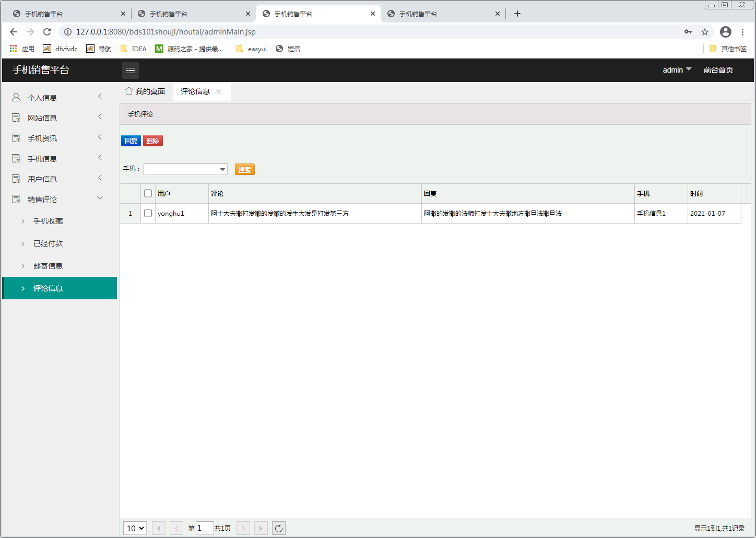Screen dimensions: 756x538
Task: Open browser profile avatar icon
Action: click(x=726, y=32)
